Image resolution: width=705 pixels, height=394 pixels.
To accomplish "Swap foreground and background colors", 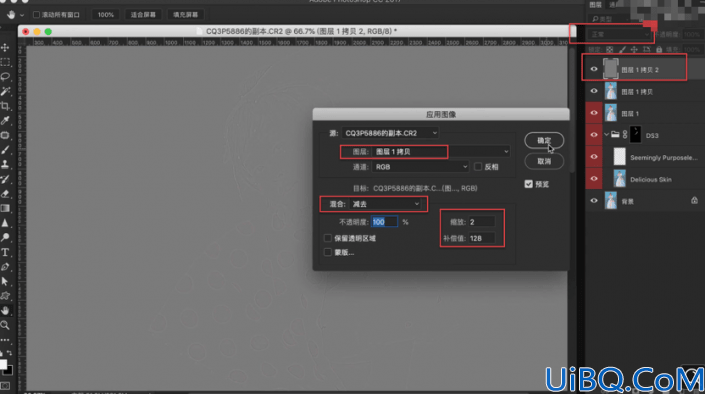I will click(x=9, y=353).
